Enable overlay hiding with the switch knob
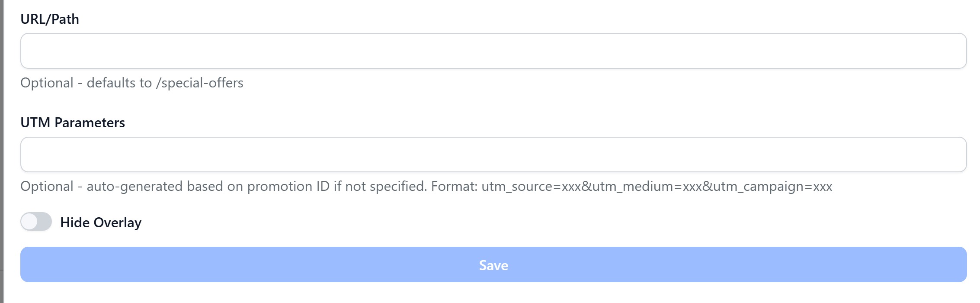This screenshot has height=303, width=980. point(29,222)
